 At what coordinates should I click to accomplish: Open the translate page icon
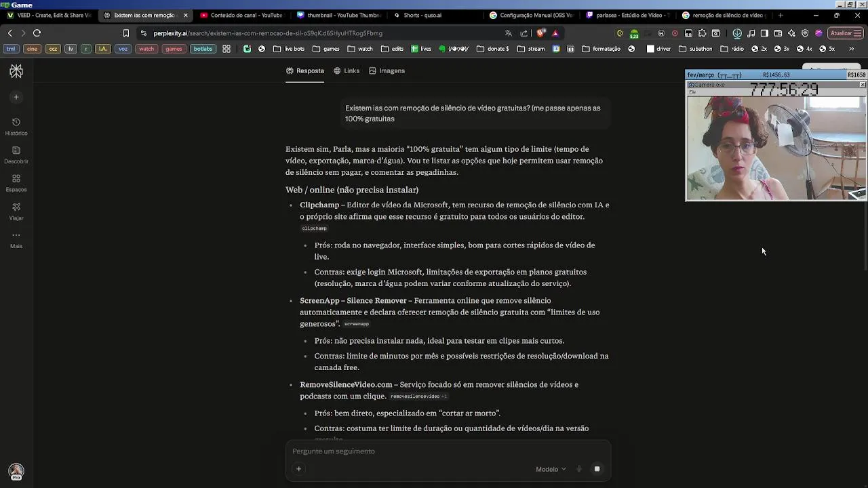[x=509, y=33]
